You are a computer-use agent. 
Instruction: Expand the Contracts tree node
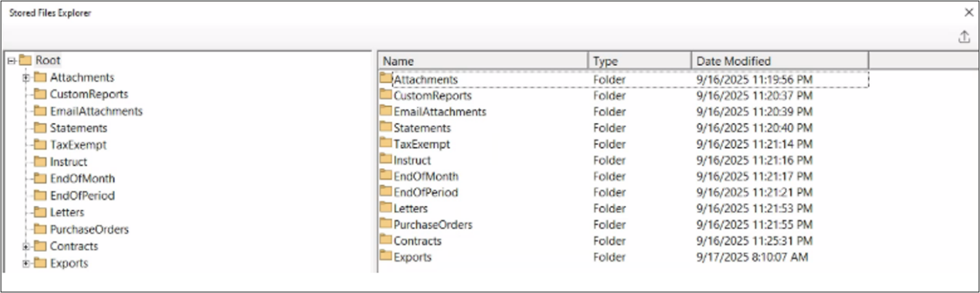tap(26, 246)
